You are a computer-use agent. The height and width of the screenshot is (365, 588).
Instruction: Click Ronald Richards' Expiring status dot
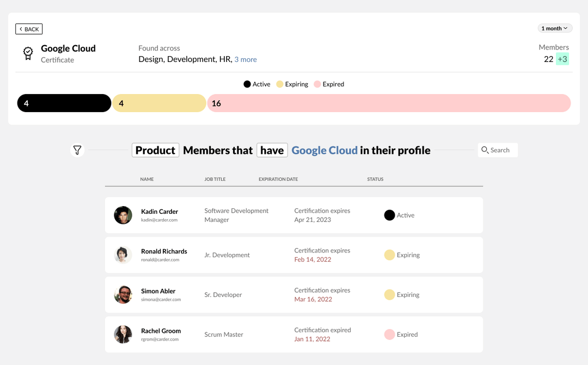389,255
